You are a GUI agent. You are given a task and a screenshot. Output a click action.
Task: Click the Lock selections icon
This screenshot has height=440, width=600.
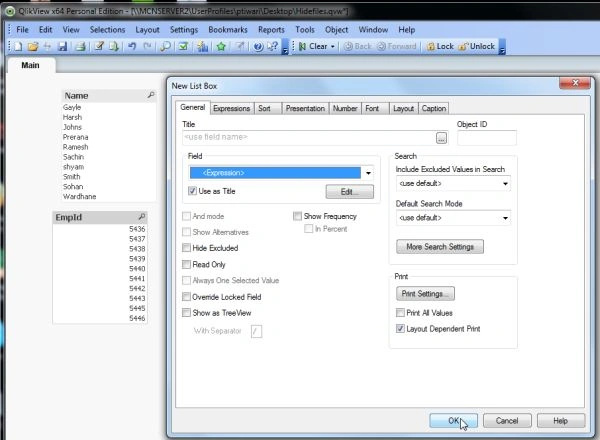pos(440,46)
